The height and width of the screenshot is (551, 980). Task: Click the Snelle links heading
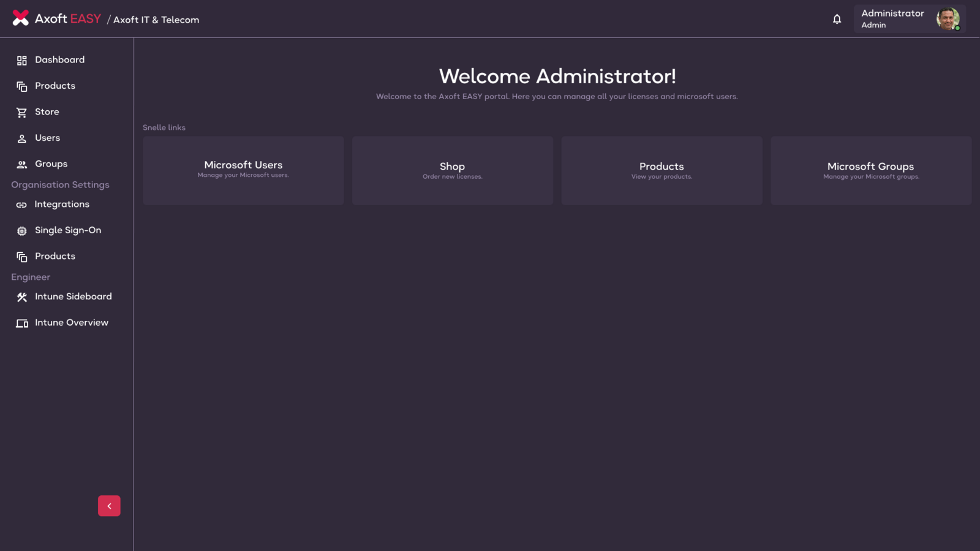[x=164, y=127]
